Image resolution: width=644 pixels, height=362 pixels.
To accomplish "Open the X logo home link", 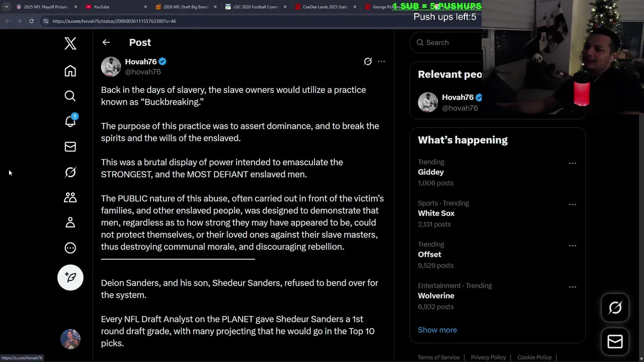I will tap(70, 43).
